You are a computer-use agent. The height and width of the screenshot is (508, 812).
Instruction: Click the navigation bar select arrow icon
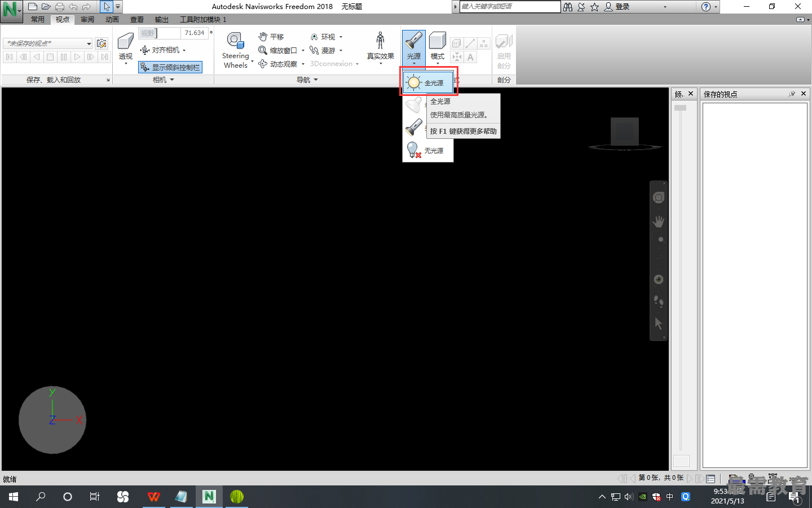[x=659, y=323]
